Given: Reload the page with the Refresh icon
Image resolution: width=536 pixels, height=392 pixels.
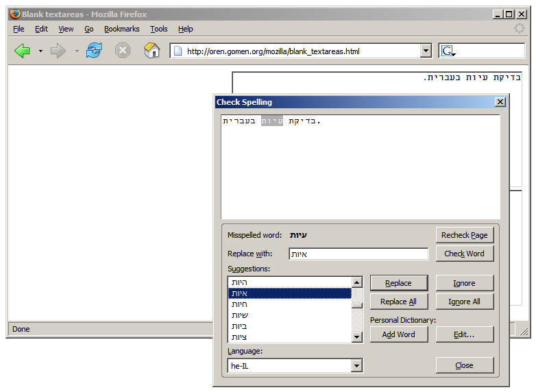Looking at the screenshot, I should [94, 51].
